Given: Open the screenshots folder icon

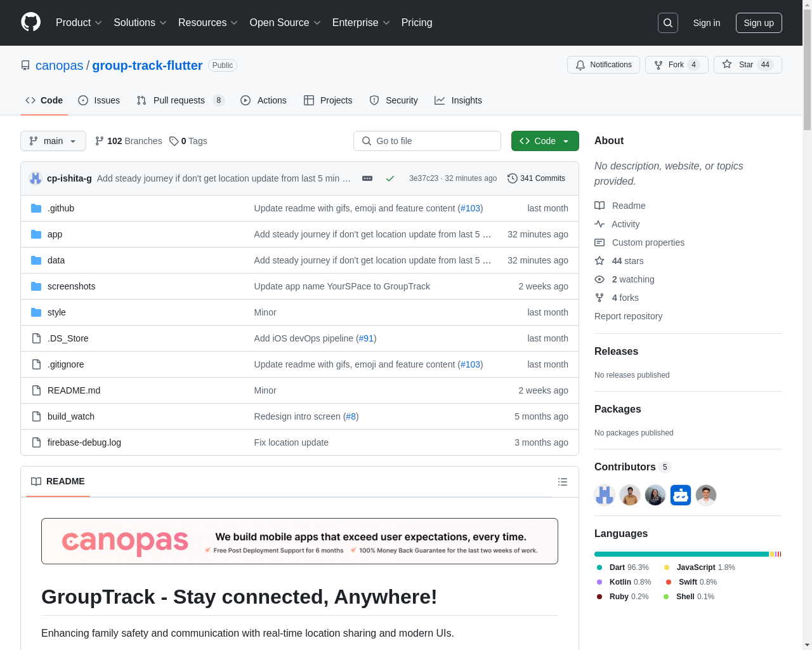Looking at the screenshot, I should coord(36,286).
